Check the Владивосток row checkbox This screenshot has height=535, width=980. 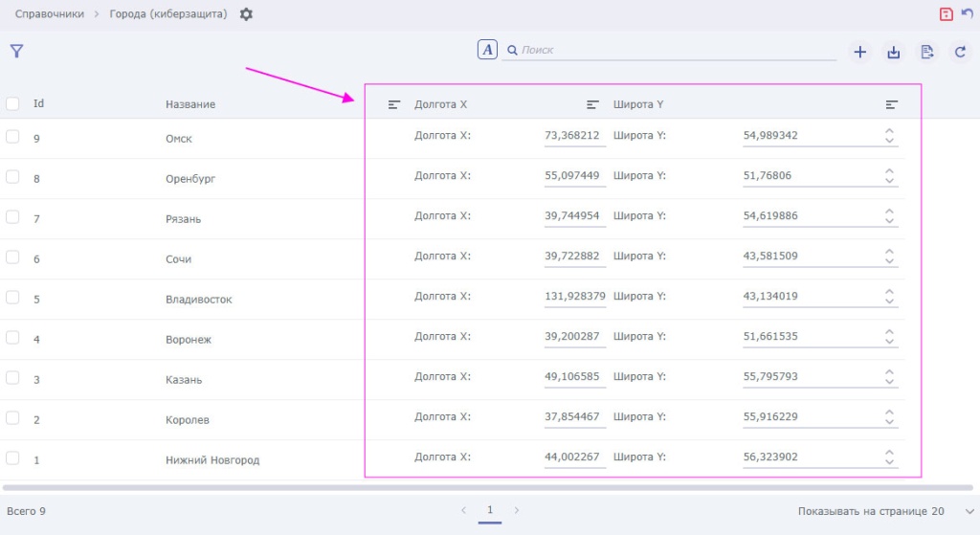tap(12, 298)
